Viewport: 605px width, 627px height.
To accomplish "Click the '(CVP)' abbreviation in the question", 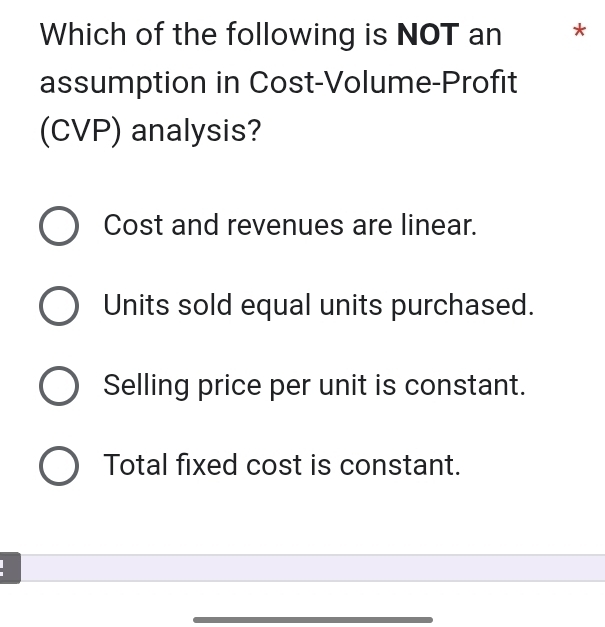I will coord(81,131).
